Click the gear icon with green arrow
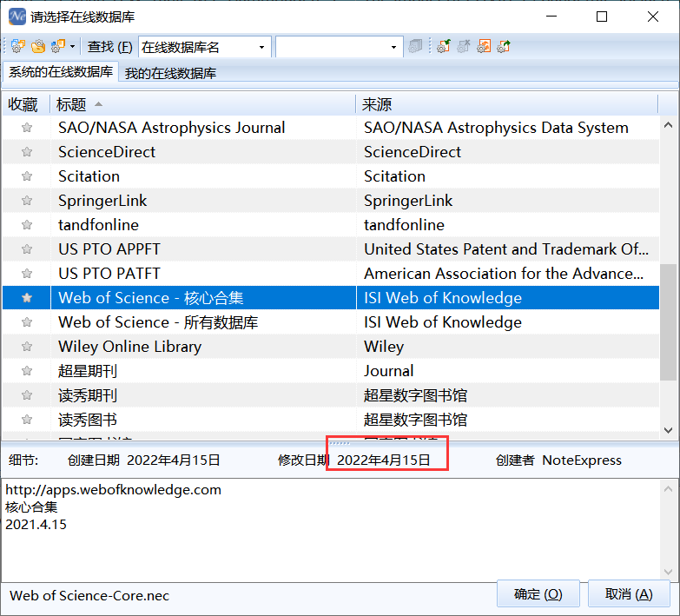This screenshot has width=680, height=616. [x=443, y=46]
